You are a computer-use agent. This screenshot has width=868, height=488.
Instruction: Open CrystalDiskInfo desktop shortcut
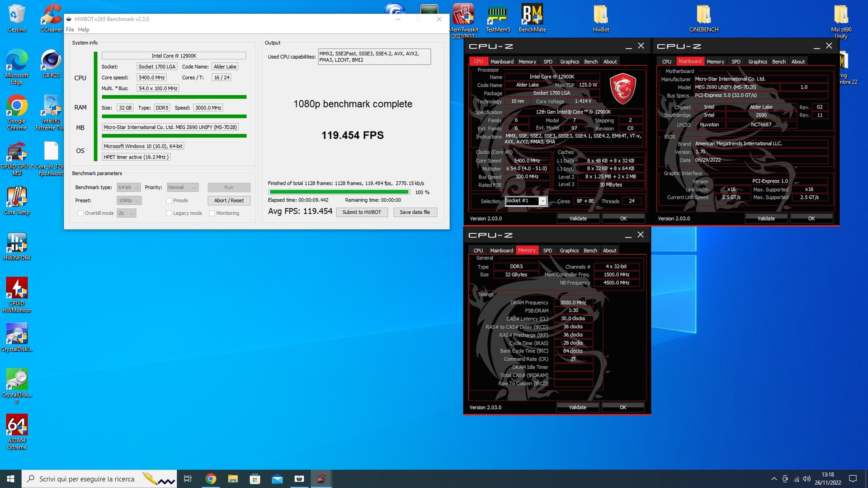click(17, 338)
